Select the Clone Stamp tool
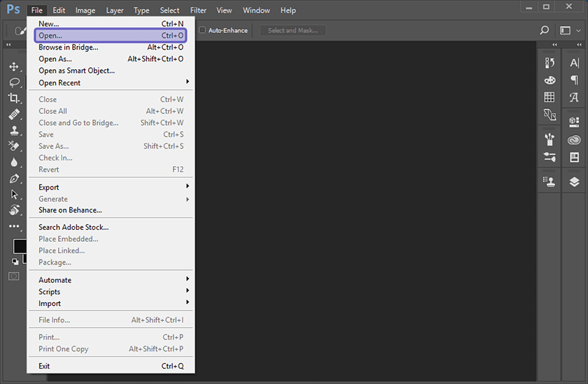The height and width of the screenshot is (384, 588). 14,130
